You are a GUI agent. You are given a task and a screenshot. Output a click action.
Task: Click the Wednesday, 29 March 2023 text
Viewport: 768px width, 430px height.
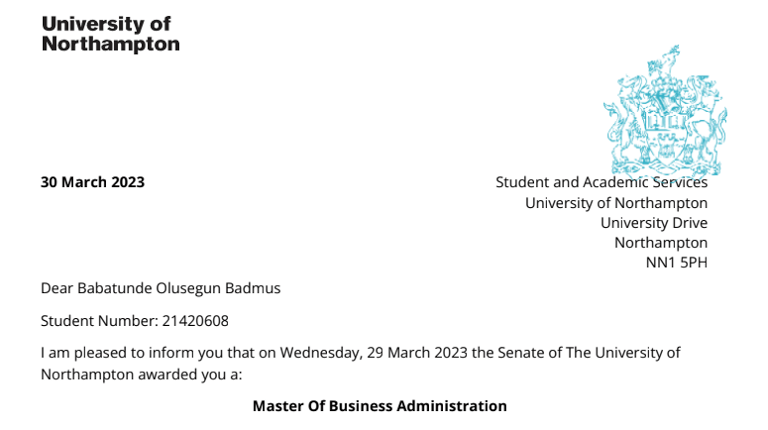click(374, 353)
